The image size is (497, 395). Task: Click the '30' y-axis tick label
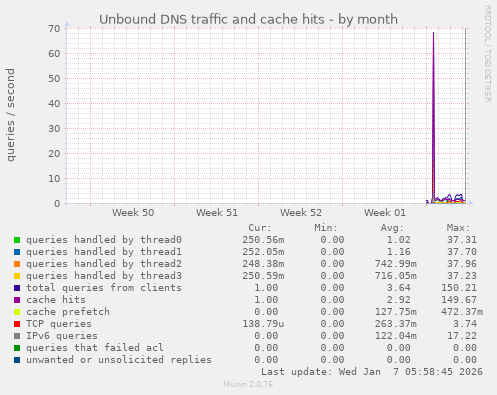pyautogui.click(x=54, y=128)
